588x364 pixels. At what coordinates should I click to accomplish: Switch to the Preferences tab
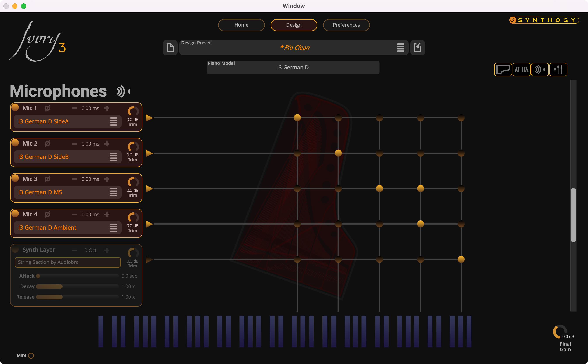coord(346,25)
